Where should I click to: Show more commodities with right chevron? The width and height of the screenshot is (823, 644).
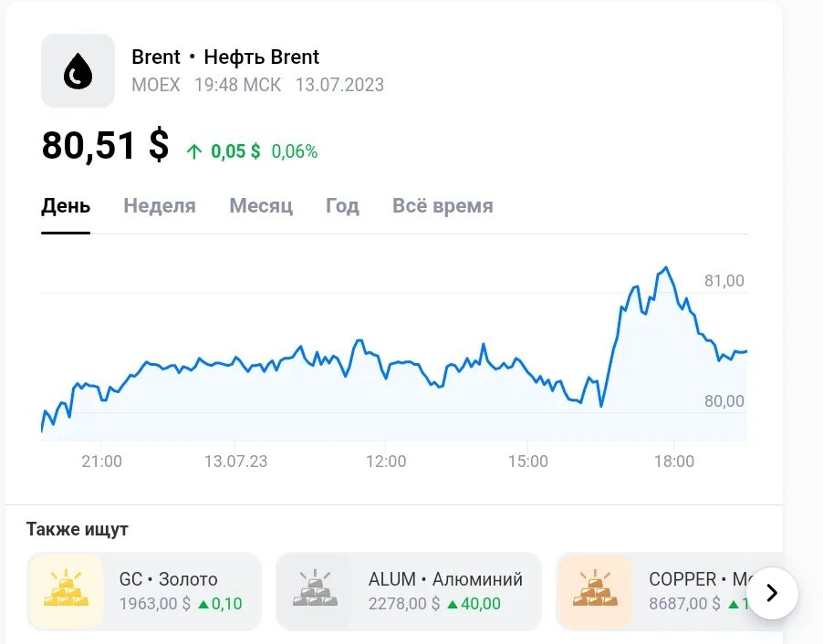772,593
